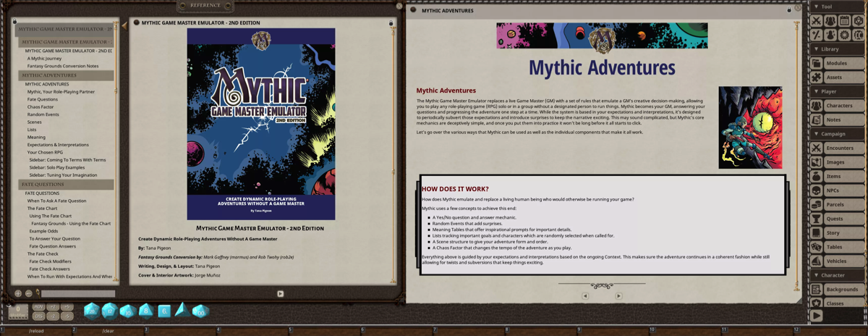Collapse the MYTHIC ADVENTURES index chapter header

tap(67, 75)
